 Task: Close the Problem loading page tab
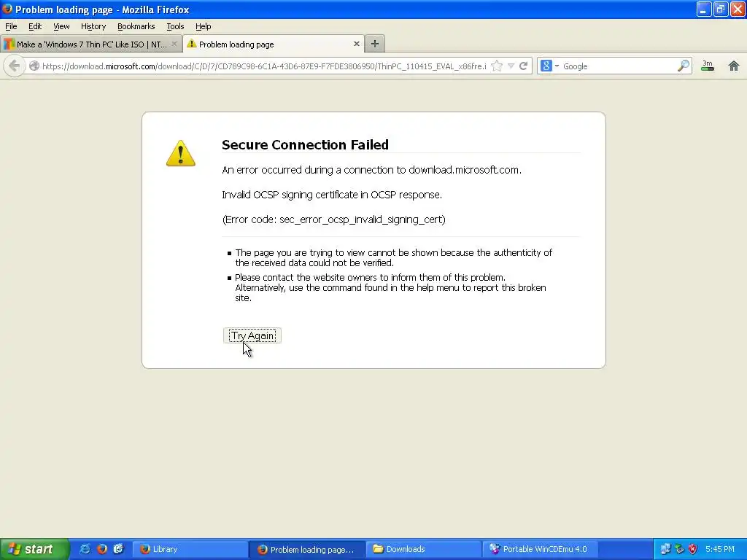(x=356, y=44)
